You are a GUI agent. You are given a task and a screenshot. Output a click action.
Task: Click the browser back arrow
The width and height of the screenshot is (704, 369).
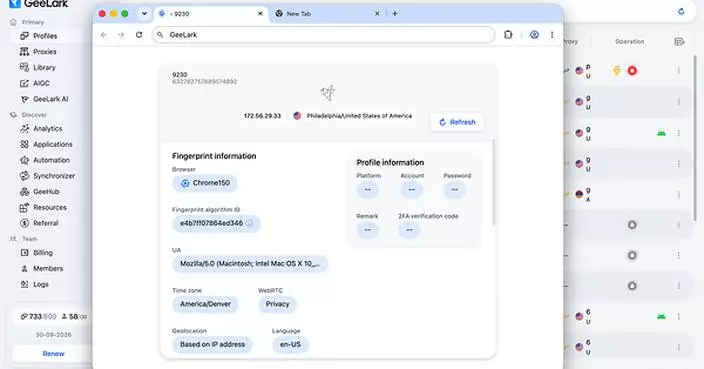point(104,35)
